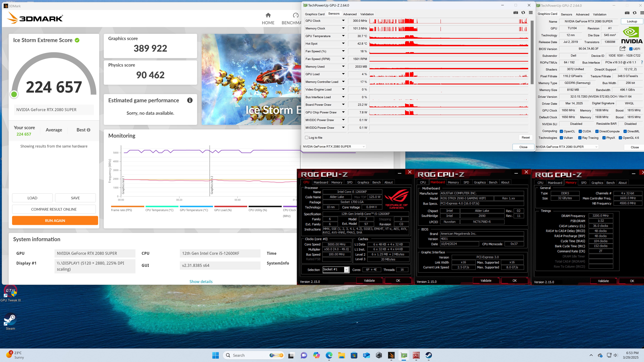This screenshot has width=644, height=362.
Task: Toggle the OpenCL checkbox
Action: pyautogui.click(x=561, y=131)
